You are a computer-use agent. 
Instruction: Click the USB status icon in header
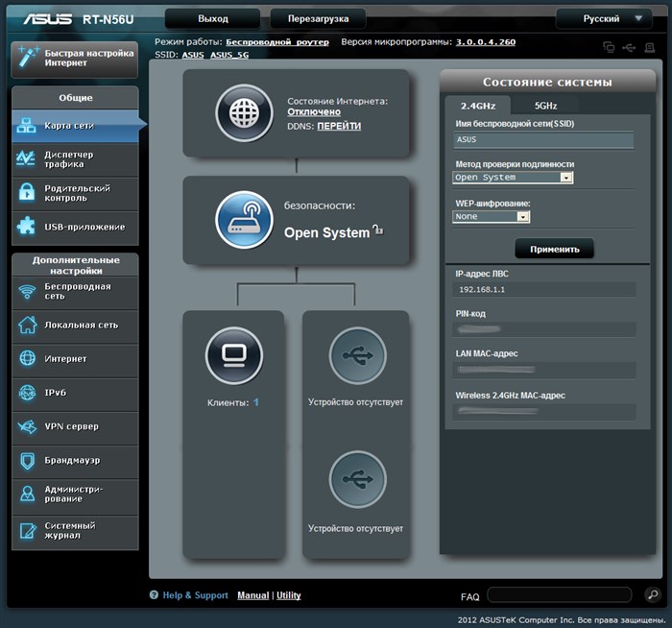pos(629,47)
